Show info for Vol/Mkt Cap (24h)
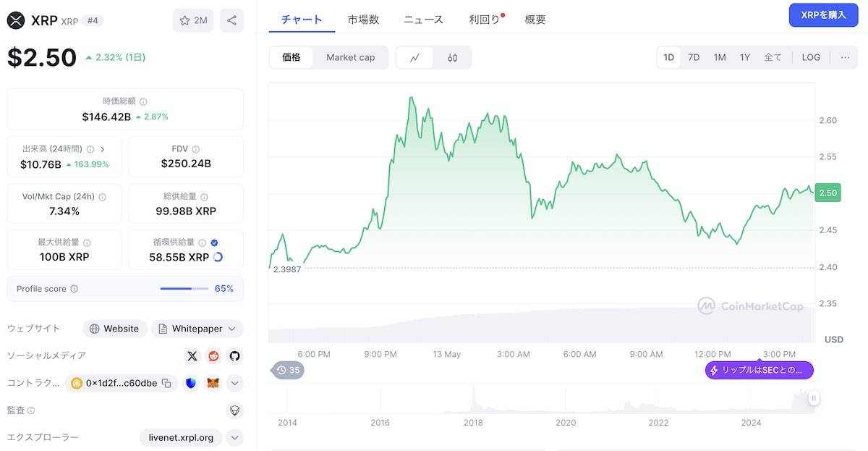Viewport: 868px width, 451px height. pyautogui.click(x=102, y=197)
